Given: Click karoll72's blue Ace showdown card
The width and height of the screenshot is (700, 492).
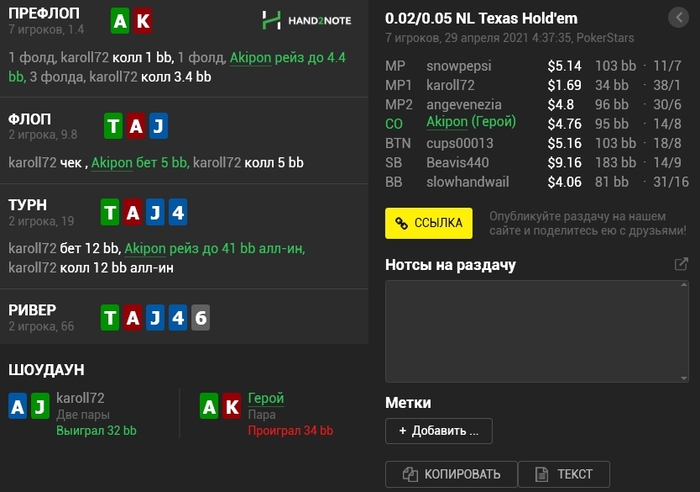Looking at the screenshot, I should (18, 405).
